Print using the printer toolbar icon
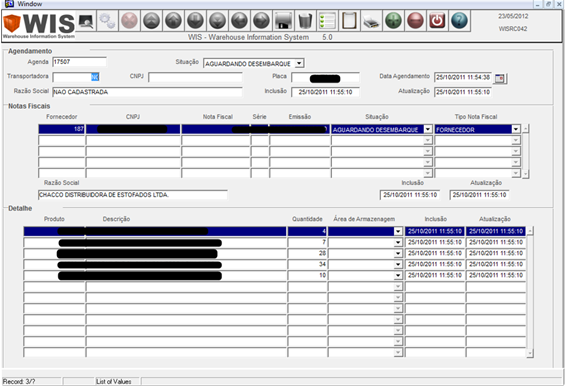Viewport: 567px width, 386px height. (x=371, y=21)
